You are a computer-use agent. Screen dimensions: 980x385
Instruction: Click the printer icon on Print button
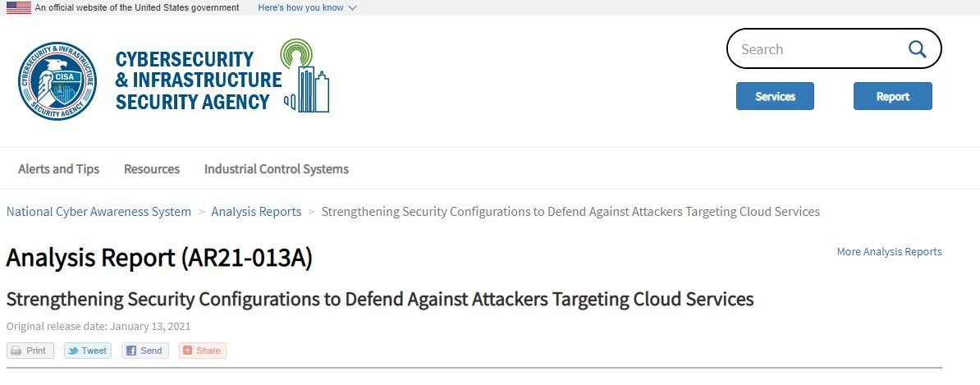point(16,351)
